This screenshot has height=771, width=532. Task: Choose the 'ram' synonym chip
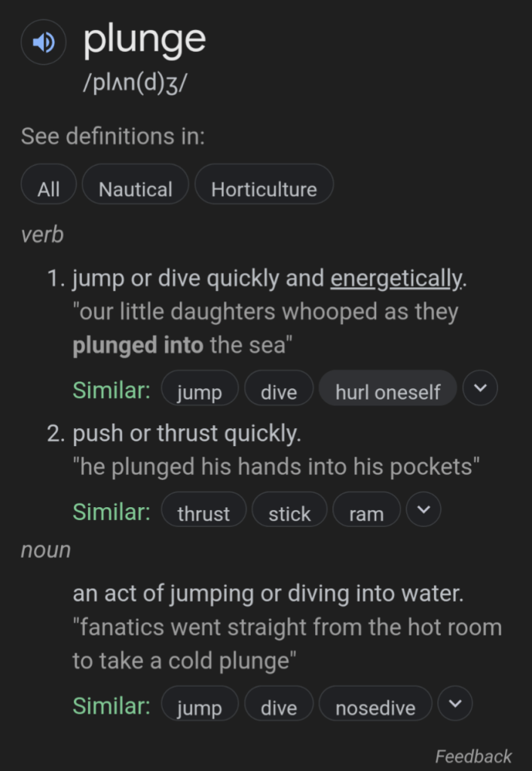366,513
